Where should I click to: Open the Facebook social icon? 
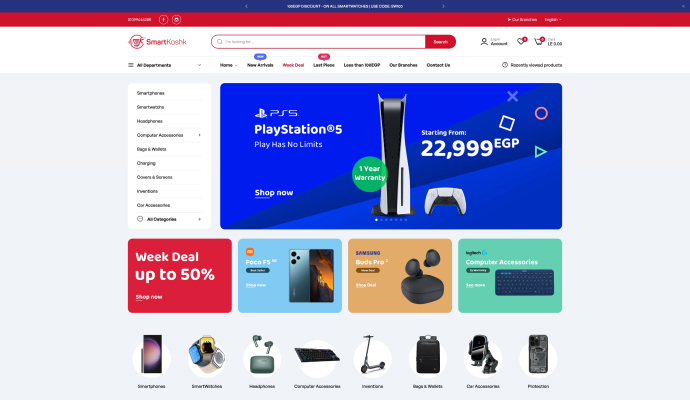[x=163, y=19]
